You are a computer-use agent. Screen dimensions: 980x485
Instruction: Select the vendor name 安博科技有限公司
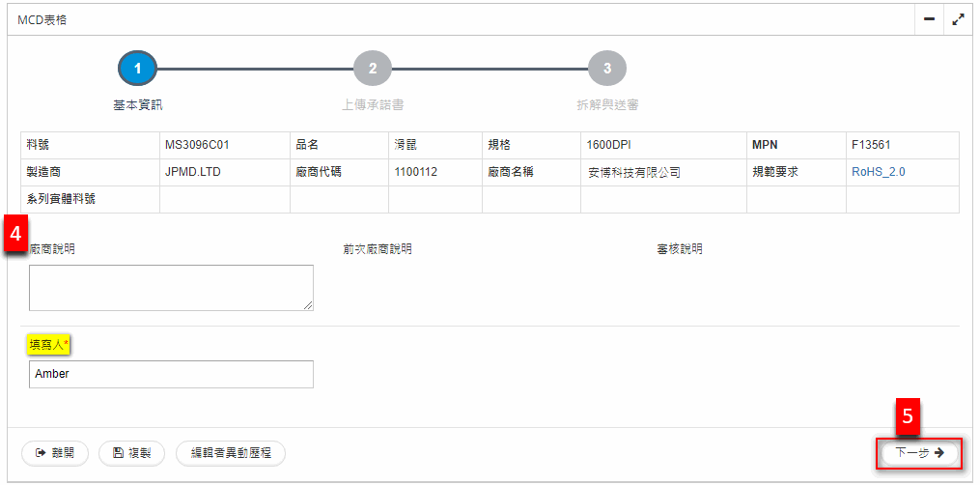click(x=633, y=173)
